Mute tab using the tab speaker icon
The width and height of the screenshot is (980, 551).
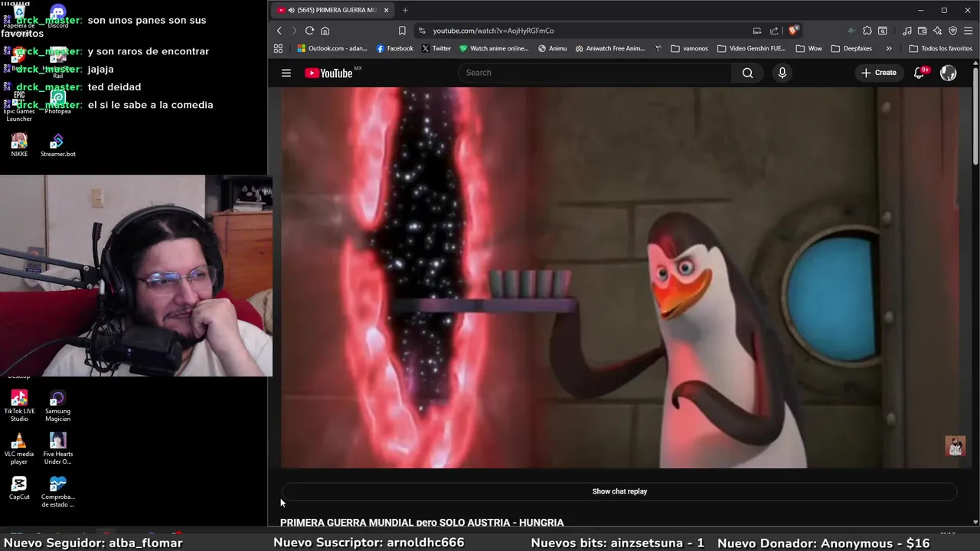tap(292, 10)
